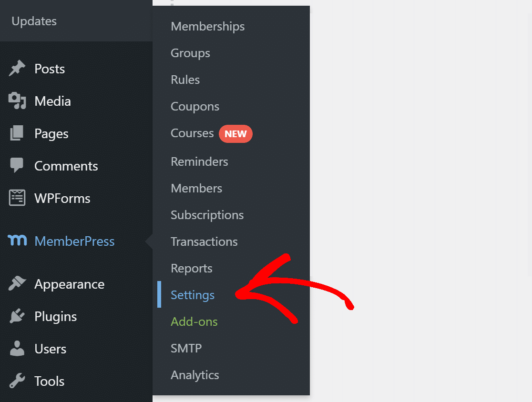The width and height of the screenshot is (532, 402).
Task: Click the MemberPress 'm' logo icon
Action: pyautogui.click(x=17, y=241)
